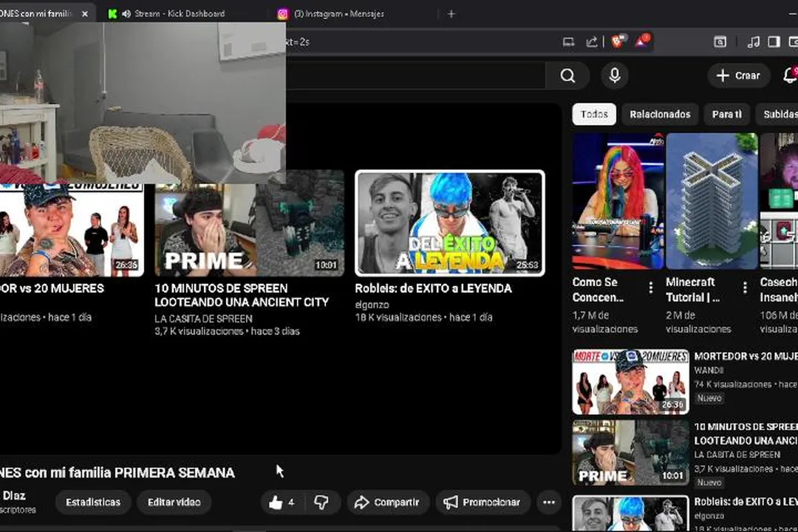The image size is (798, 532).
Task: Open more actions three-dot menu
Action: [x=548, y=502]
